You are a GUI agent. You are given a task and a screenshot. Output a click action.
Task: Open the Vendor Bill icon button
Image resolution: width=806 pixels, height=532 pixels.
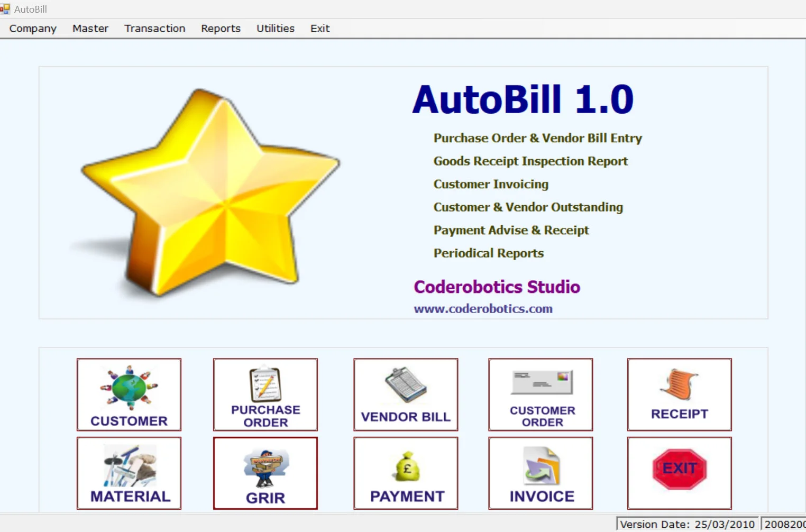click(x=406, y=395)
